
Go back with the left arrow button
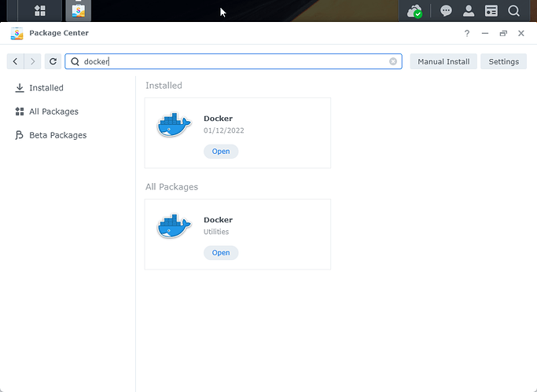[x=16, y=61]
